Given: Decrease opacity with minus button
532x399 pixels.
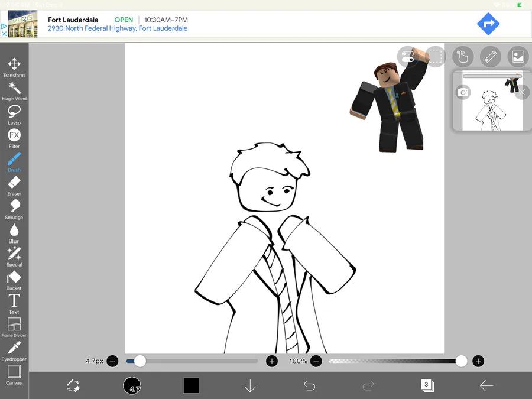Looking at the screenshot, I should (316, 361).
